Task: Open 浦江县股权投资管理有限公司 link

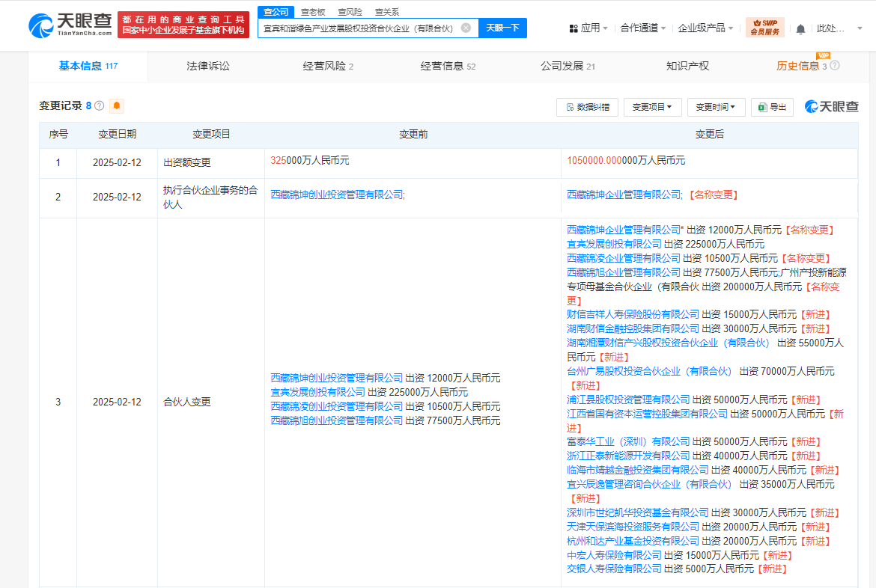Action: coord(628,399)
